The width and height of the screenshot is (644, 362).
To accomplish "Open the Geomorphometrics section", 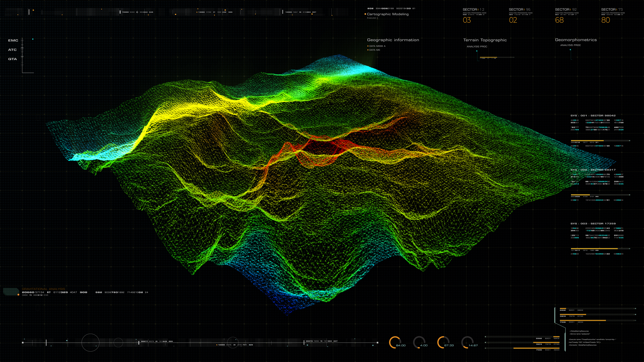I will 576,40.
